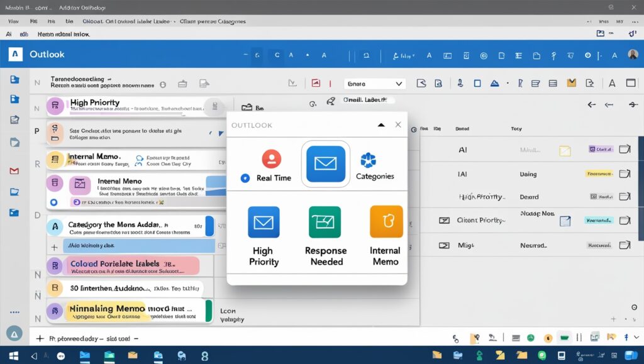Click the three dots at sidebar bottom
Screen dimensions: 644x364
coord(14,312)
